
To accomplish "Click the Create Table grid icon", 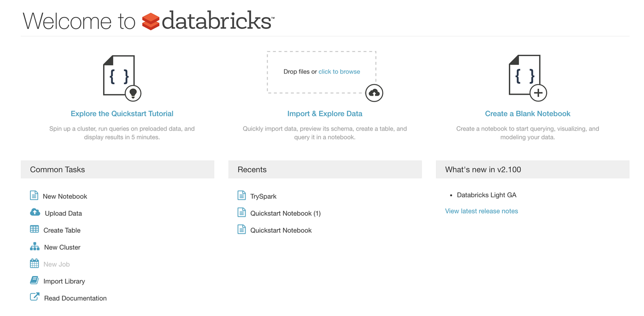I will point(34,230).
